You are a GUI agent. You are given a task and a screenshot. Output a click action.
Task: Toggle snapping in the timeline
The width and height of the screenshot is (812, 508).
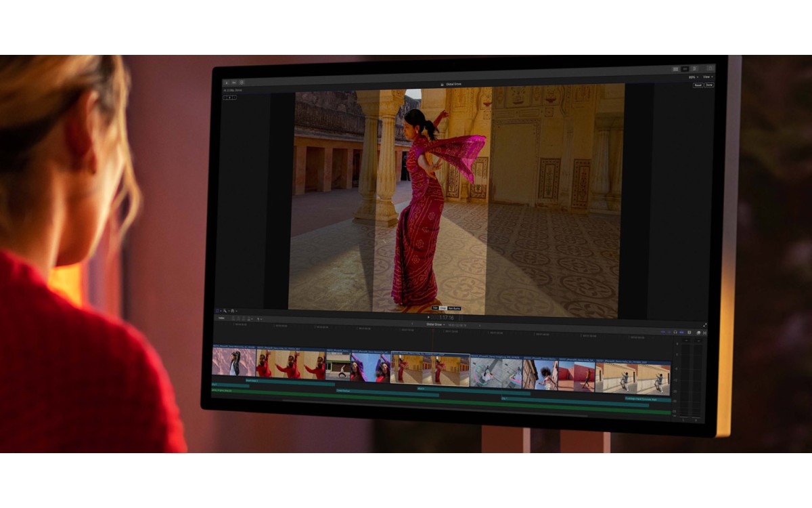click(681, 332)
